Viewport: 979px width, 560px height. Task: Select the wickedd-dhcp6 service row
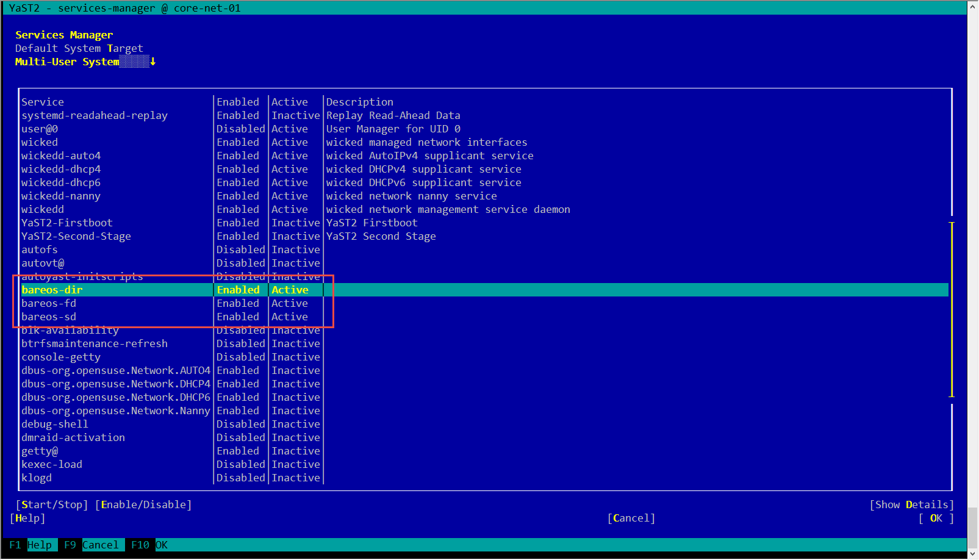pos(485,182)
